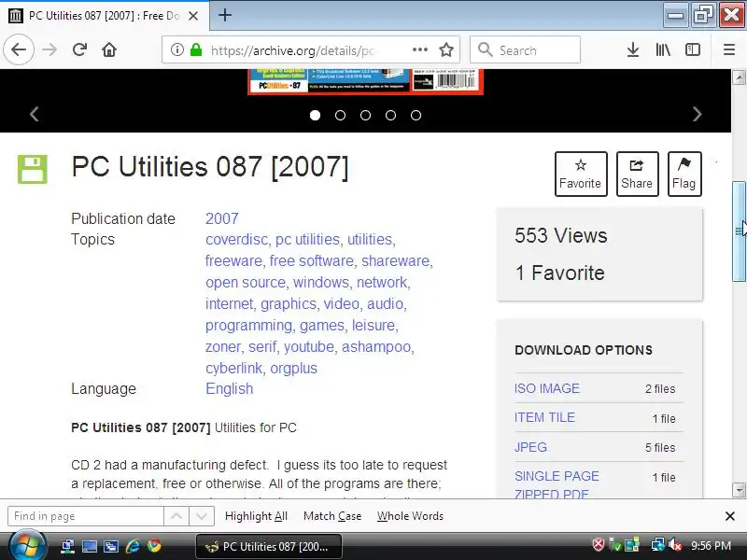Bookmark this page with the star

point(446,49)
